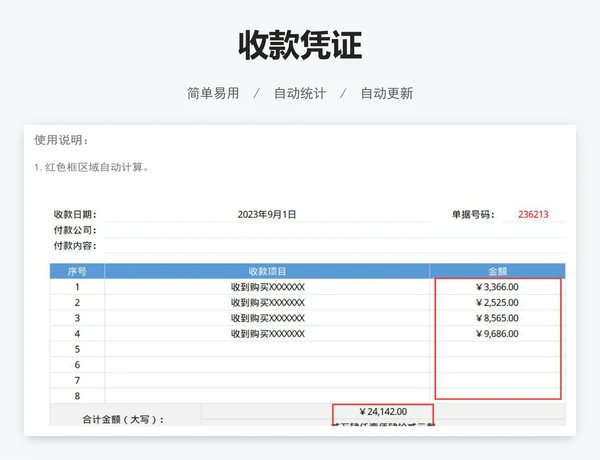The width and height of the screenshot is (600, 460).
Task: Click the 收款凭证 title heading
Action: tap(300, 46)
